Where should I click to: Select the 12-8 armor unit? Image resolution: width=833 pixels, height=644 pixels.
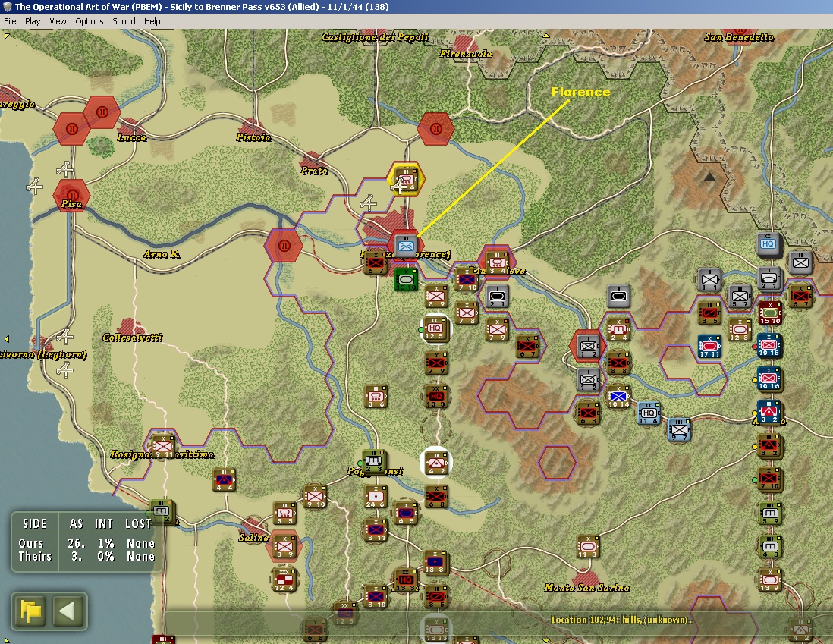coord(740,329)
